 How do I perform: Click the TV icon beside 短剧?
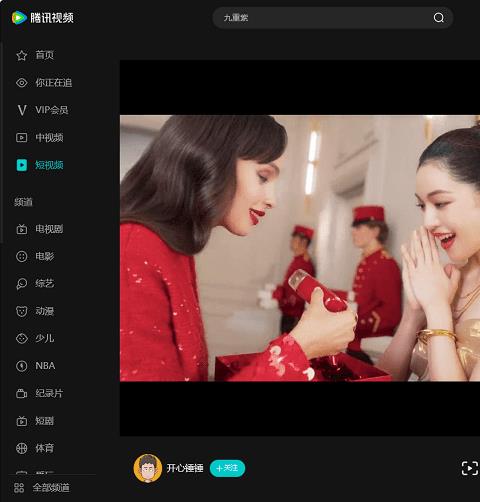click(22, 421)
